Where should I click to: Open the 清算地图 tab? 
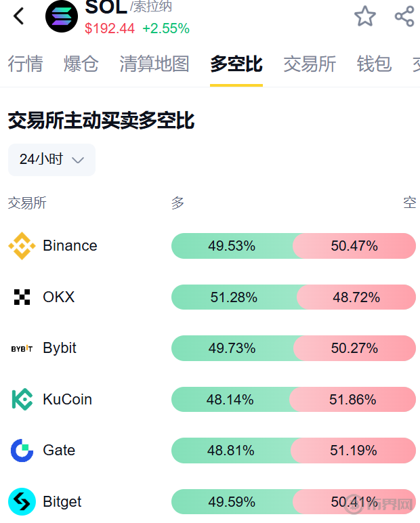(154, 64)
